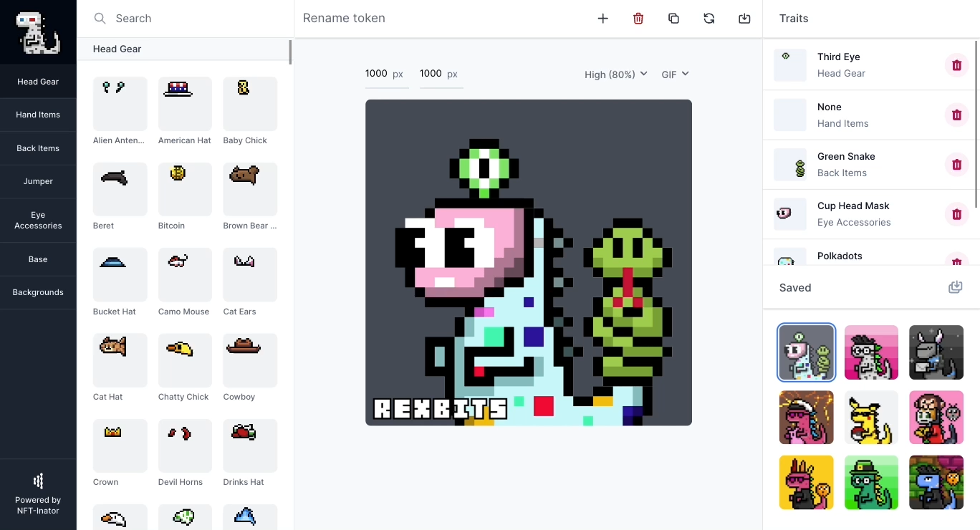Click the Search input field

point(193,19)
